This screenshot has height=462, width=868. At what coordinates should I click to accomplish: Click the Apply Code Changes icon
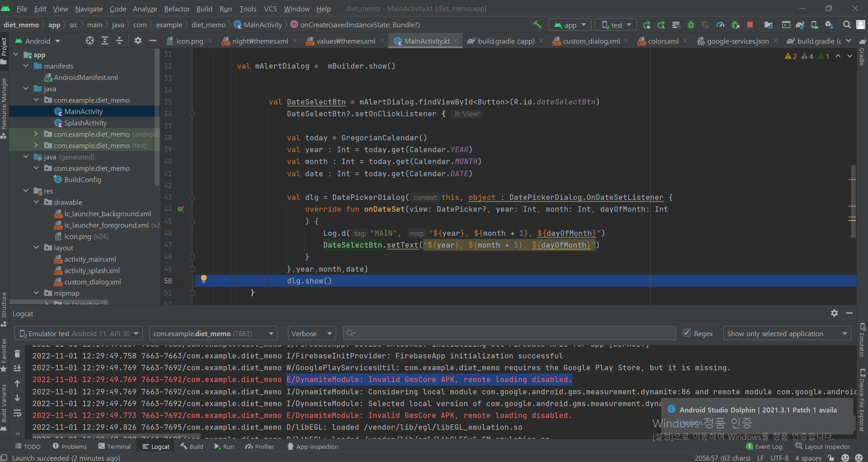pos(676,25)
